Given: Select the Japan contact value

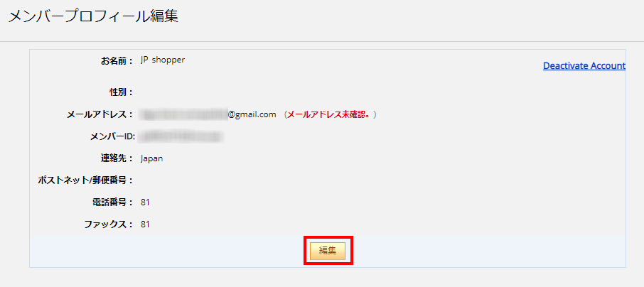Looking at the screenshot, I should [151, 159].
